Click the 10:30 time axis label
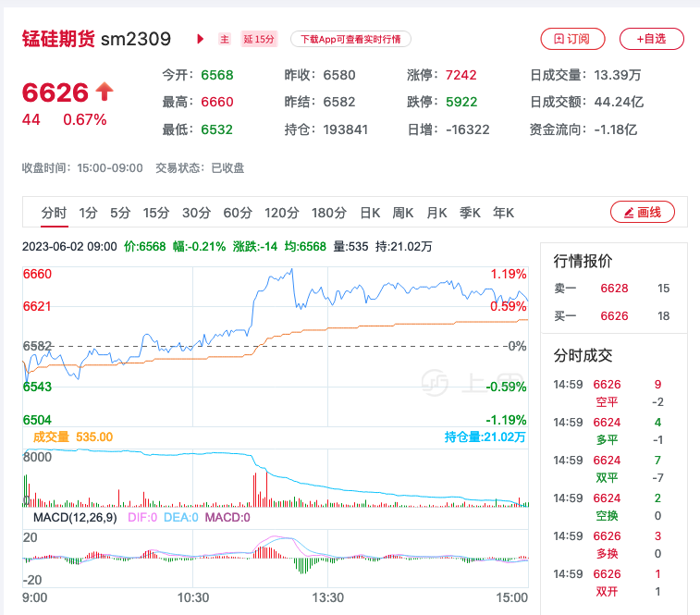The height and width of the screenshot is (615, 700). 193,598
